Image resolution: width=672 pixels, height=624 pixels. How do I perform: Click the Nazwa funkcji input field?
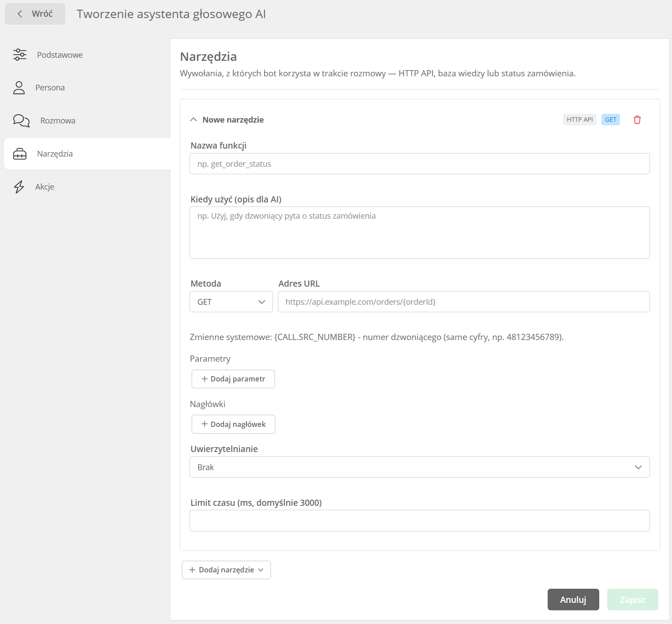click(x=420, y=164)
